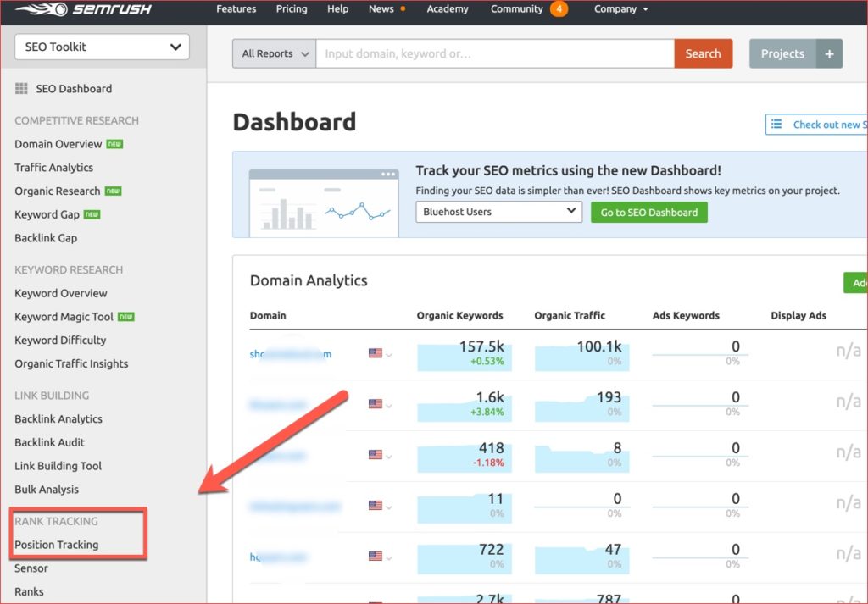Click the Display Ads column header

coord(798,315)
